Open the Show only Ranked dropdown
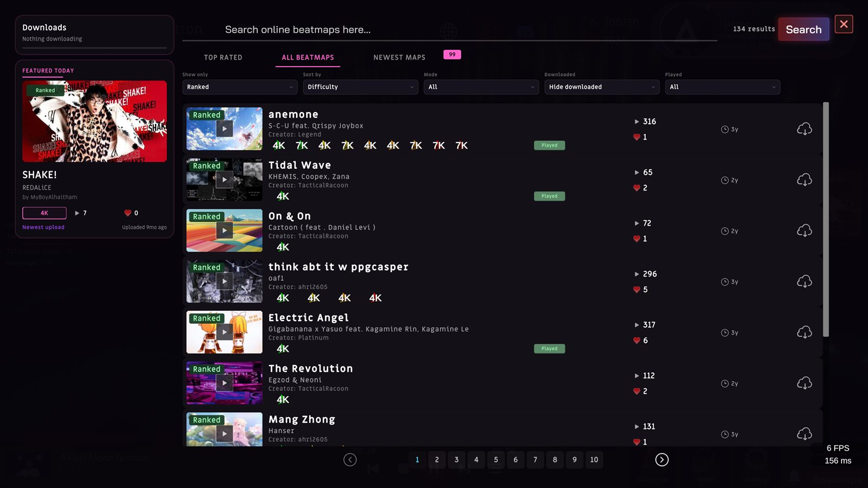 [x=240, y=87]
